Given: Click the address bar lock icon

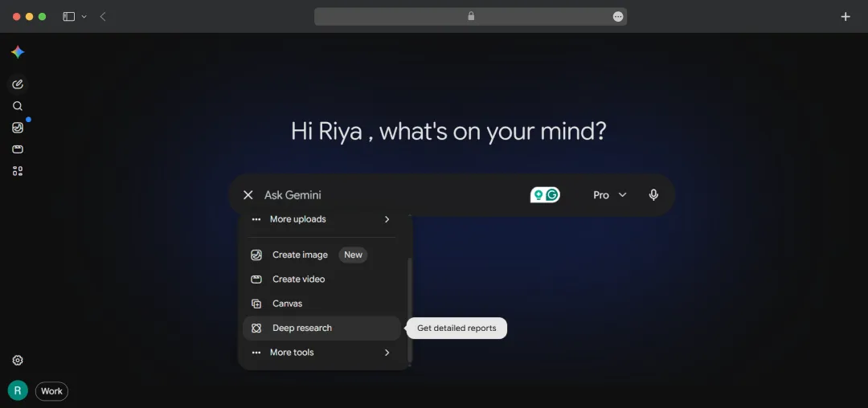Looking at the screenshot, I should coord(471,16).
